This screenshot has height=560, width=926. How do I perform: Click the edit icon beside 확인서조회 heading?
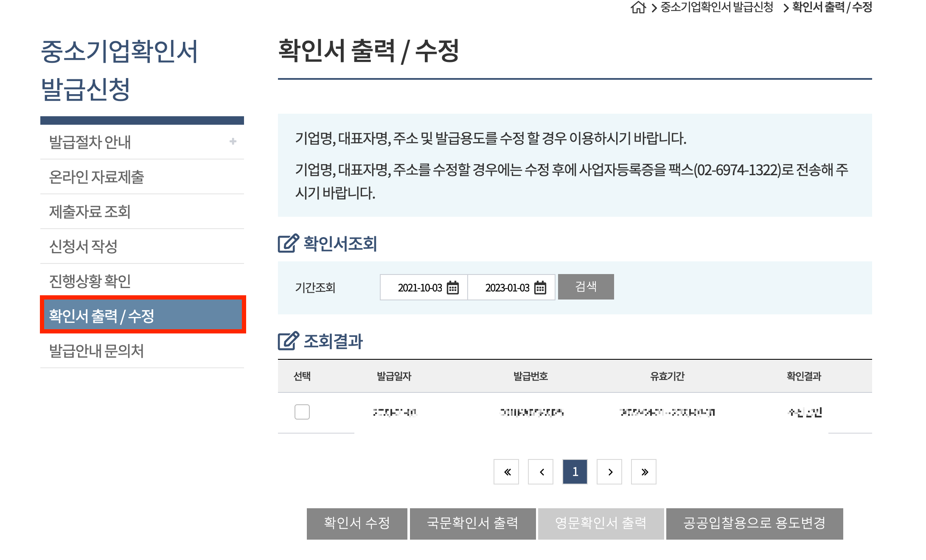[x=288, y=244]
